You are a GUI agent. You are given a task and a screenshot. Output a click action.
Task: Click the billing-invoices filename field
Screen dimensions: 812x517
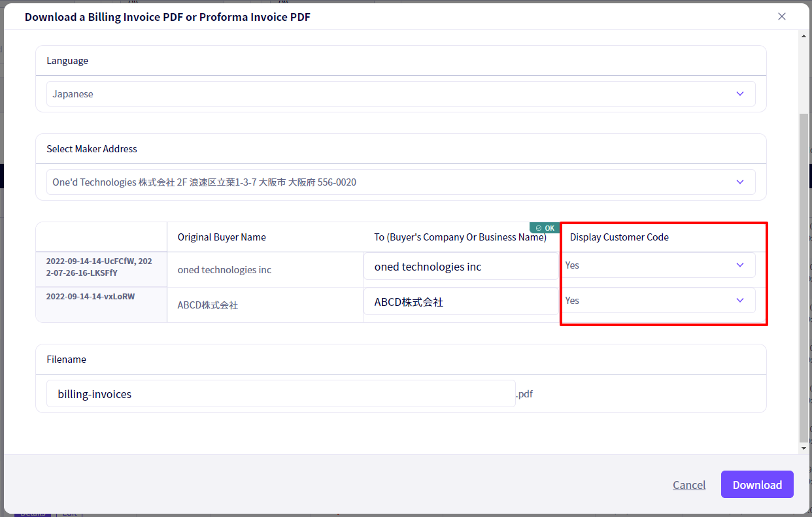coord(281,394)
